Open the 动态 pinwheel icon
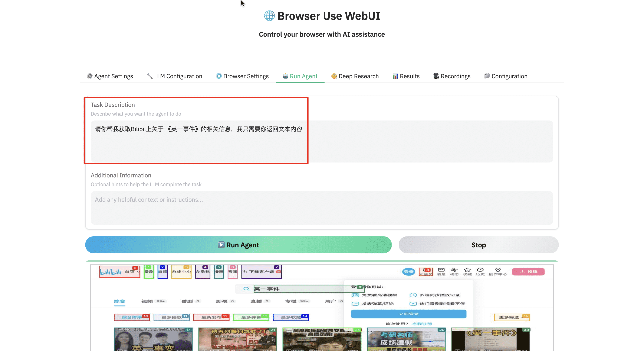Viewport: 644px width, 351px height. tap(454, 270)
